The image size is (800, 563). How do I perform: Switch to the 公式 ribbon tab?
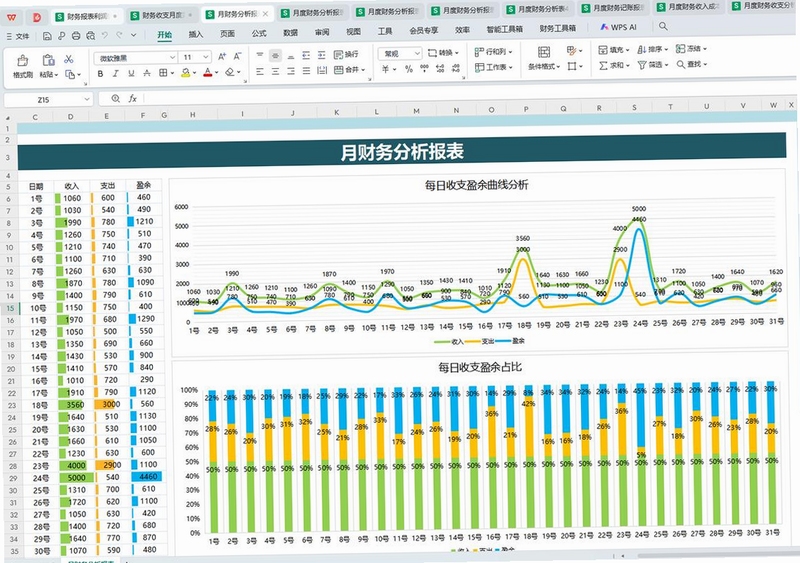(259, 33)
